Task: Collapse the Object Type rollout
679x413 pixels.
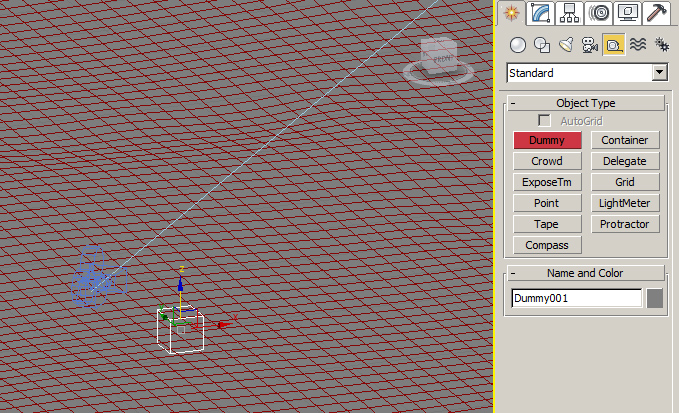Action: click(586, 103)
